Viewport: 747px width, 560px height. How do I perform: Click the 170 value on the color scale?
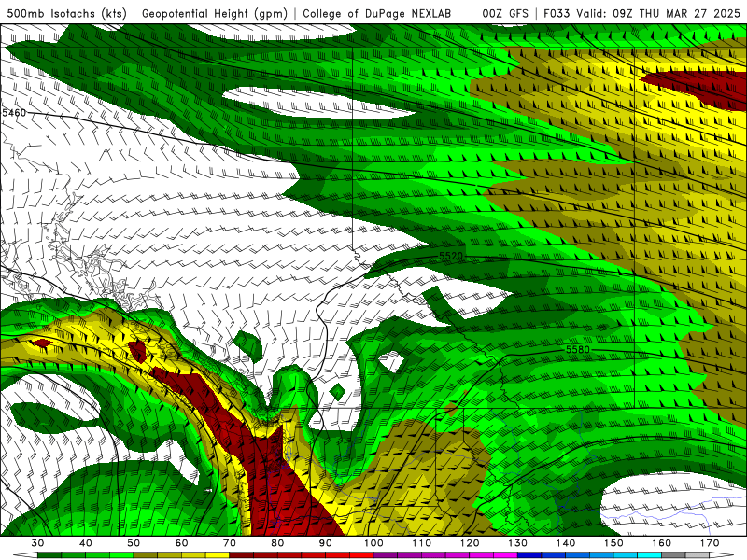710,543
